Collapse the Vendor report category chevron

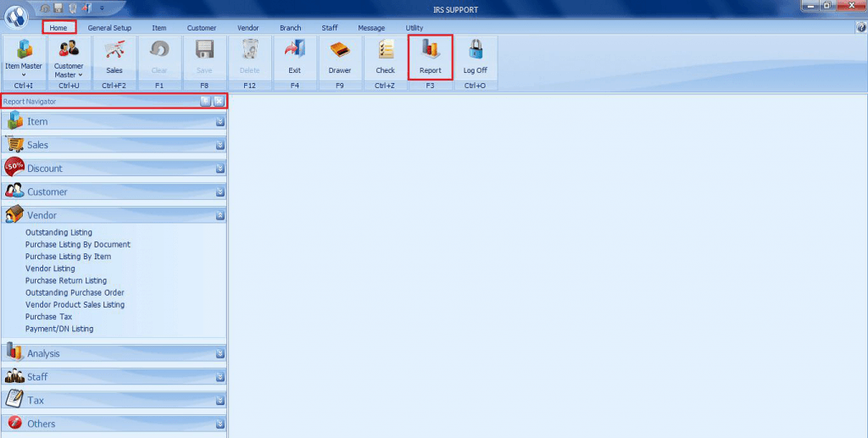[220, 215]
